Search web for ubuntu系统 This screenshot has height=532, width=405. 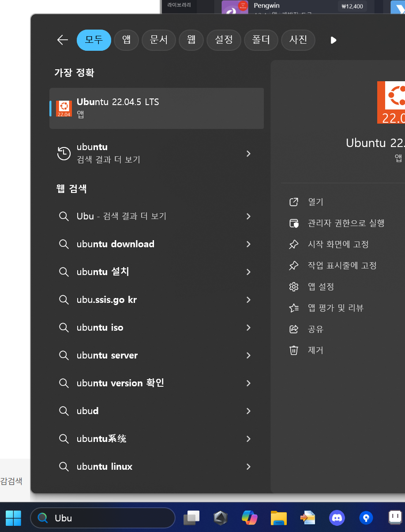157,439
